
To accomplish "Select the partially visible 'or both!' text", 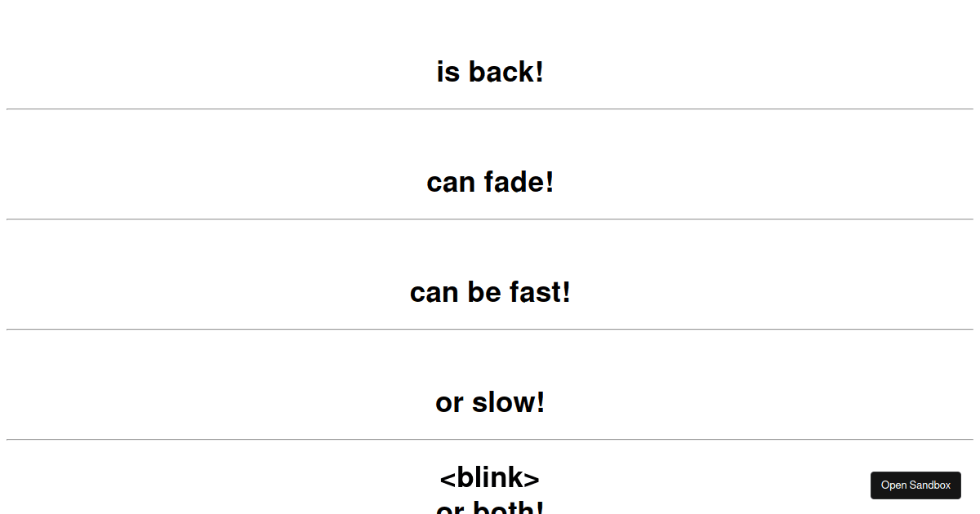I will 489,508.
